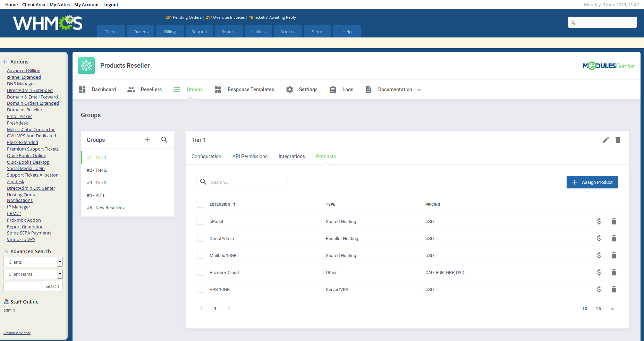Check the DirectAdmin product checkbox
Screen dimensions: 644x341
[x=201, y=238]
